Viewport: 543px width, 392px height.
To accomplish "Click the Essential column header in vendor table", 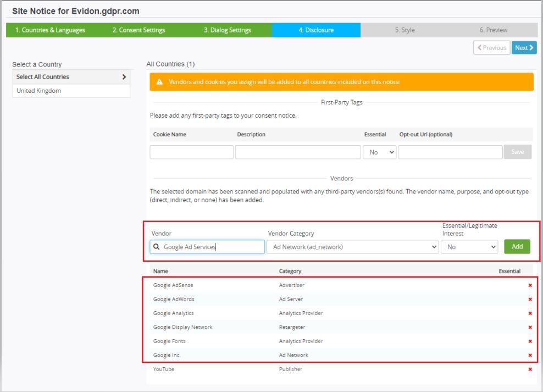I will [x=509, y=271].
